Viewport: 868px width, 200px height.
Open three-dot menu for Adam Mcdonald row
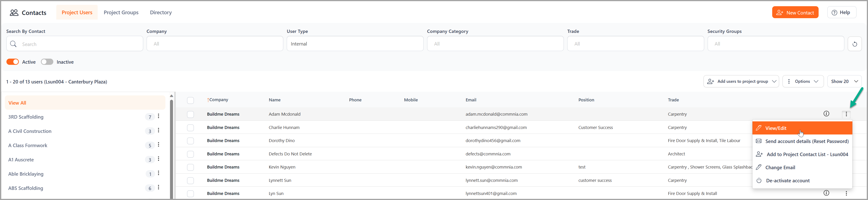coord(846,114)
